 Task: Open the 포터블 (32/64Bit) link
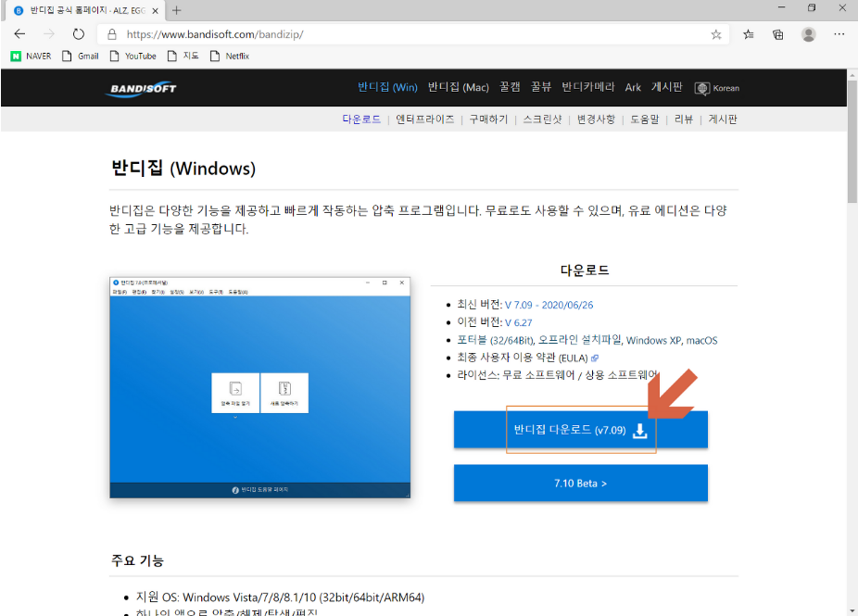[x=495, y=340]
